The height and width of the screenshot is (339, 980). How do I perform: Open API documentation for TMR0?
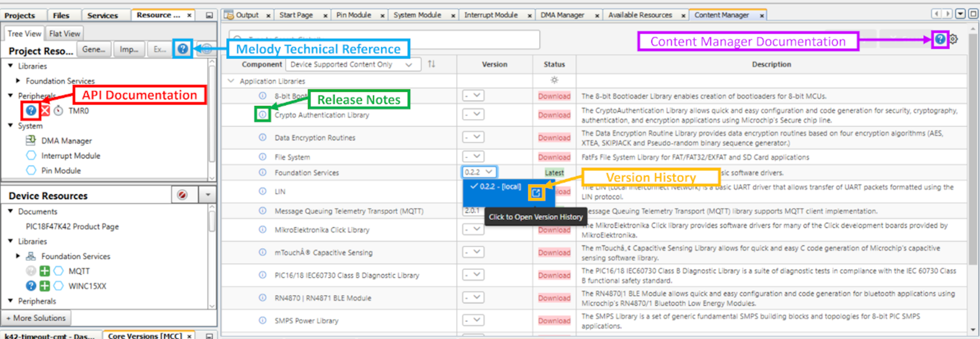click(31, 111)
